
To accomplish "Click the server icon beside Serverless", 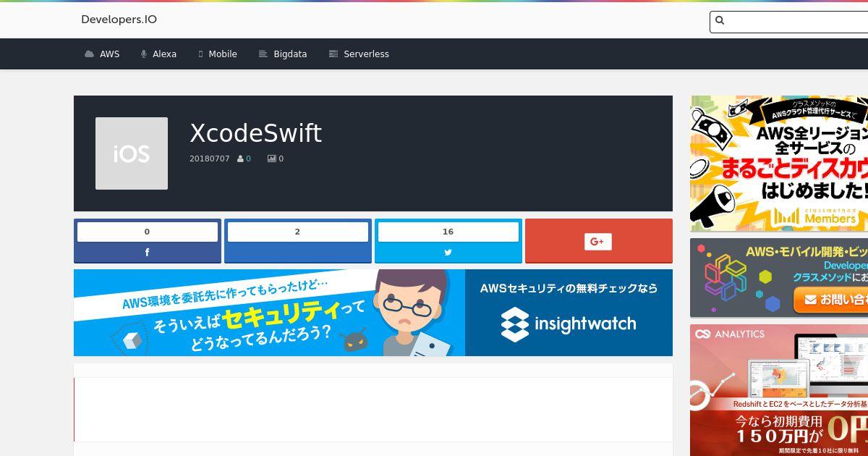I will (333, 54).
